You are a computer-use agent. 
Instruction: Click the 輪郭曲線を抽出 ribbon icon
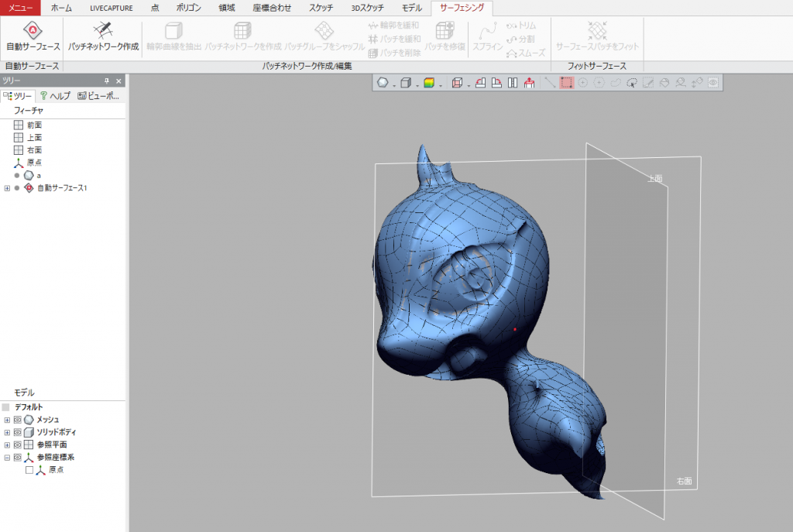click(174, 30)
